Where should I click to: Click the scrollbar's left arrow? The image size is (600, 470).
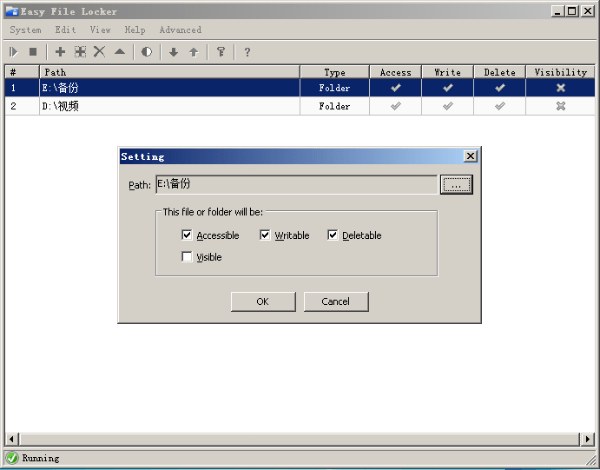(x=11, y=439)
